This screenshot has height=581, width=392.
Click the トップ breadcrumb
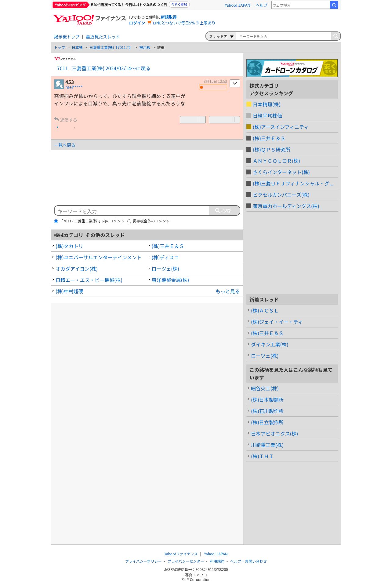60,48
